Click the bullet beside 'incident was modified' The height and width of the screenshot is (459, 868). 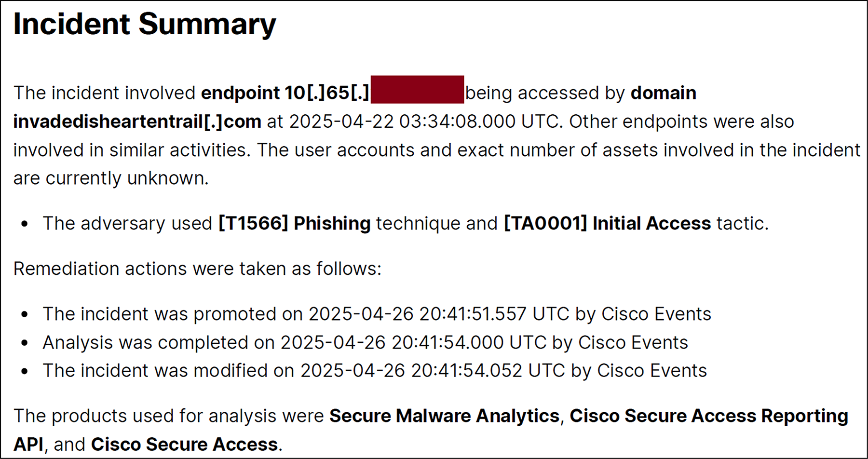click(25, 372)
